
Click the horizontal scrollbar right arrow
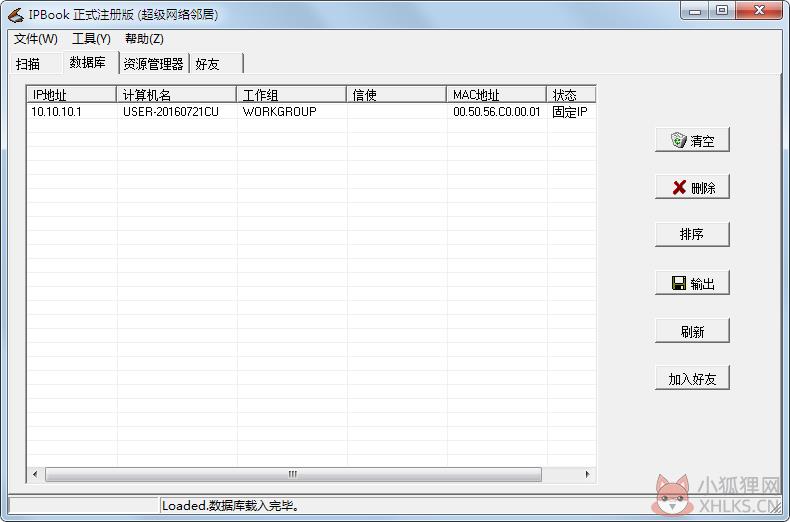tap(587, 474)
